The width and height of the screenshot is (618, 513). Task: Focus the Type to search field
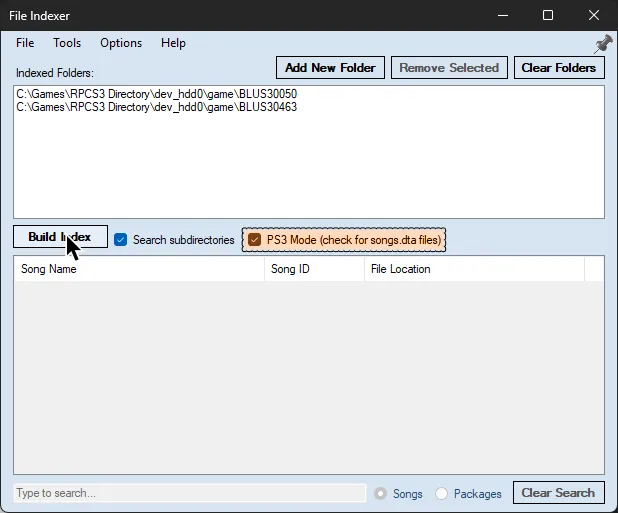click(x=190, y=493)
